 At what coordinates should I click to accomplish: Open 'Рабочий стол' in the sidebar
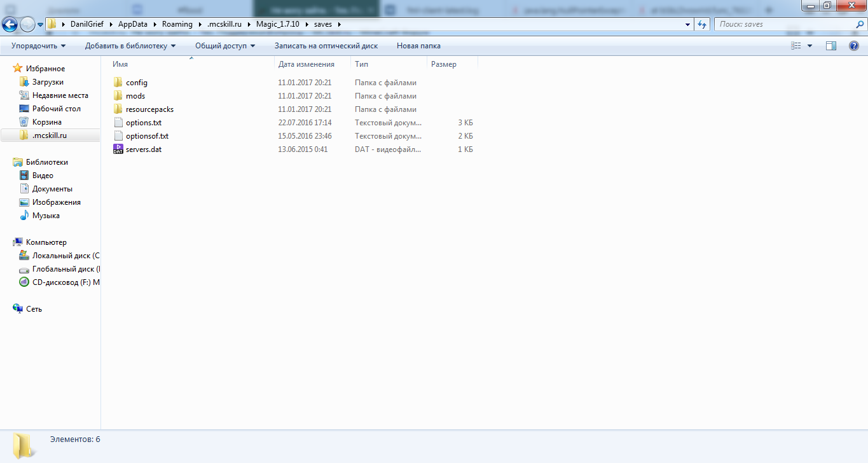pos(57,109)
